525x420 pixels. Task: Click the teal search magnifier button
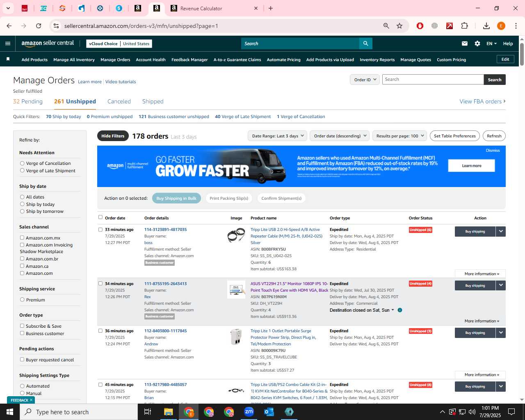(x=365, y=43)
